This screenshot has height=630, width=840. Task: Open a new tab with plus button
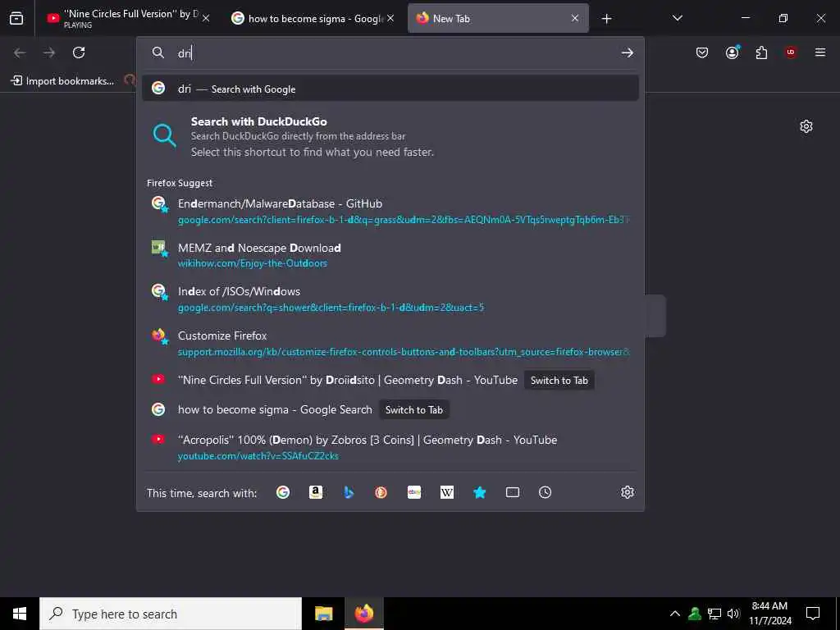(606, 19)
